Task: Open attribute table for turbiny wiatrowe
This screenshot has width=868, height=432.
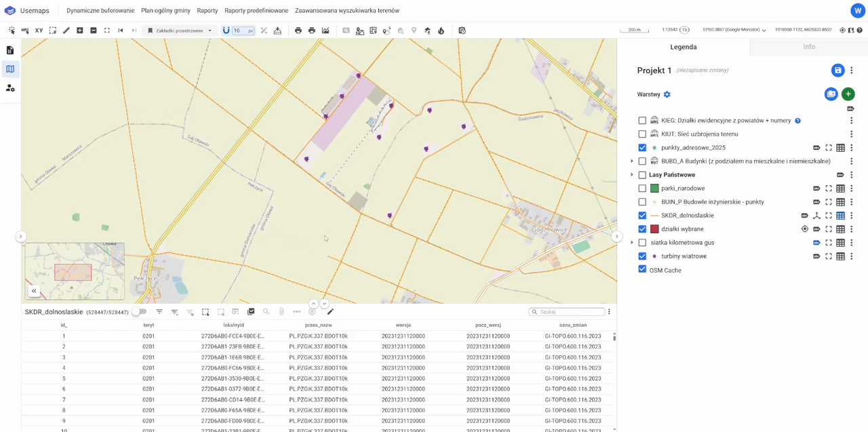Action: coord(840,256)
